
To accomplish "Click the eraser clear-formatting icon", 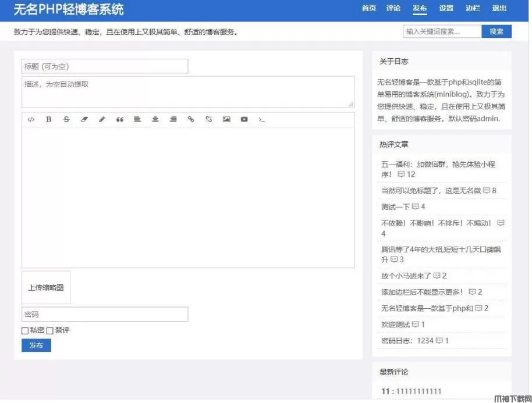I will pyautogui.click(x=84, y=119).
